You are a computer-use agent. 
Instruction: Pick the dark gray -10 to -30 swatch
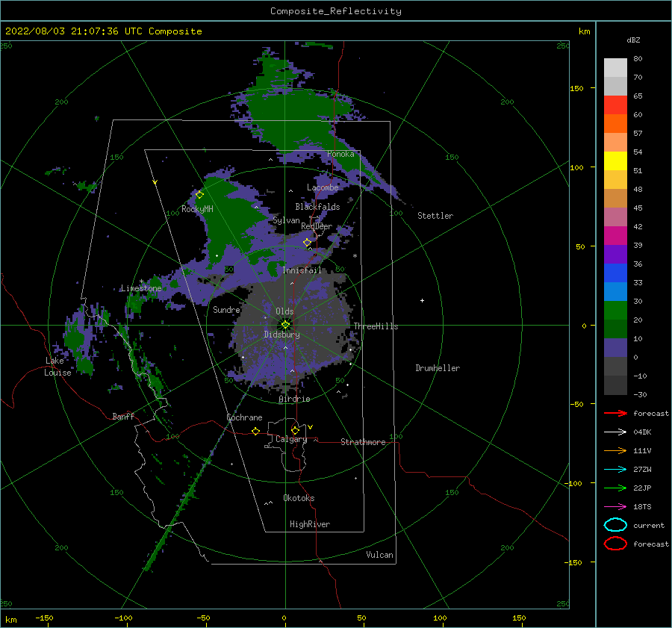(615, 385)
